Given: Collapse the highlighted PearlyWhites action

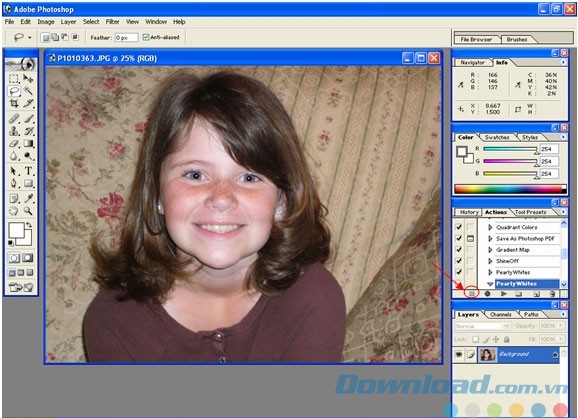Looking at the screenshot, I should click(490, 284).
